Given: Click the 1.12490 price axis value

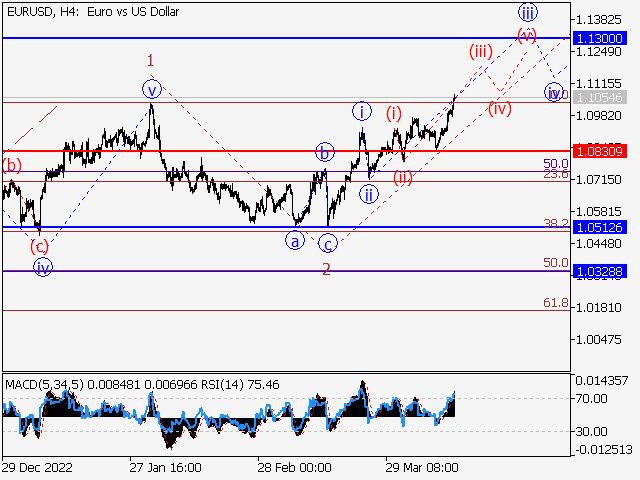Looking at the screenshot, I should pyautogui.click(x=598, y=52).
